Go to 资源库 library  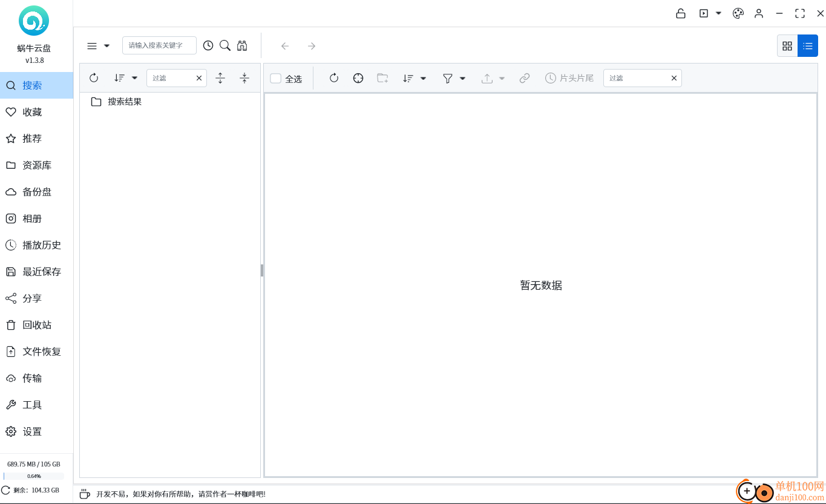(x=36, y=165)
